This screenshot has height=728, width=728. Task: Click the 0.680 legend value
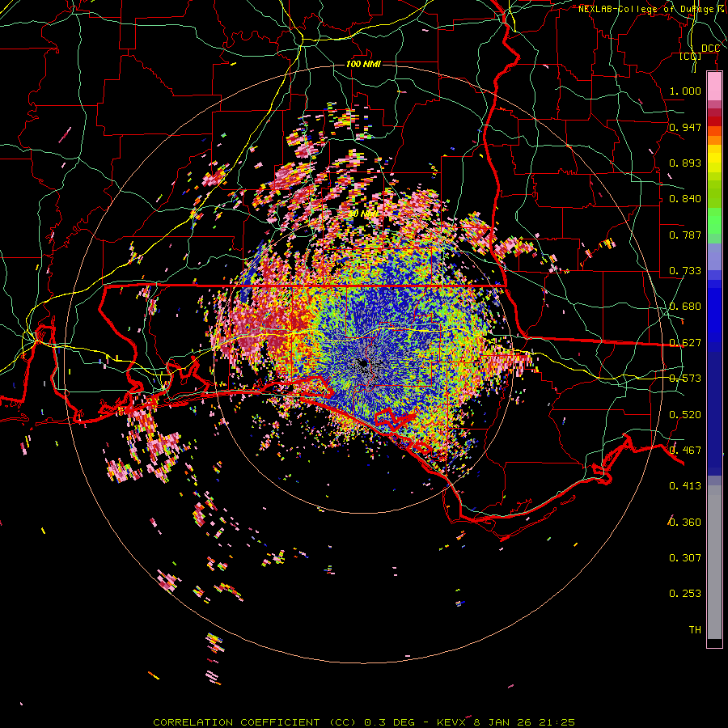685,307
